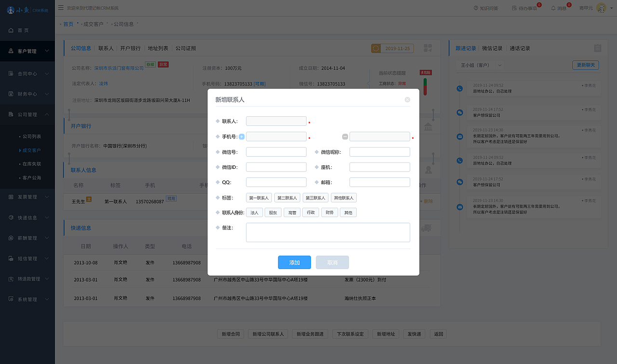This screenshot has width=617, height=364.
Task: Click the 取消 button in dialog
Action: (x=333, y=262)
